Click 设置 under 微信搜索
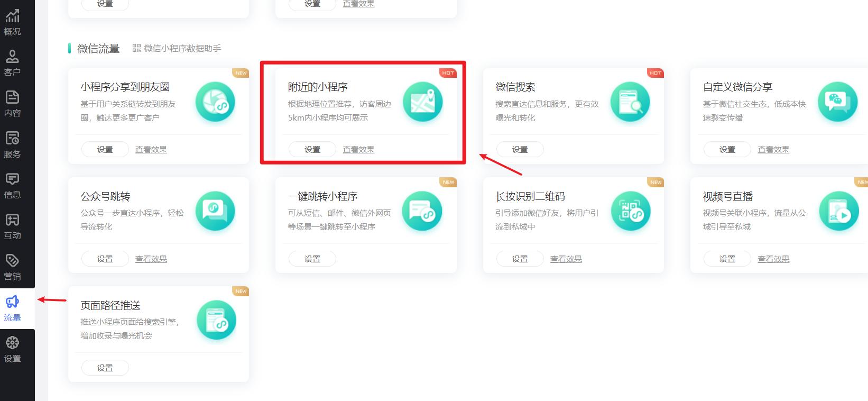 tap(520, 149)
